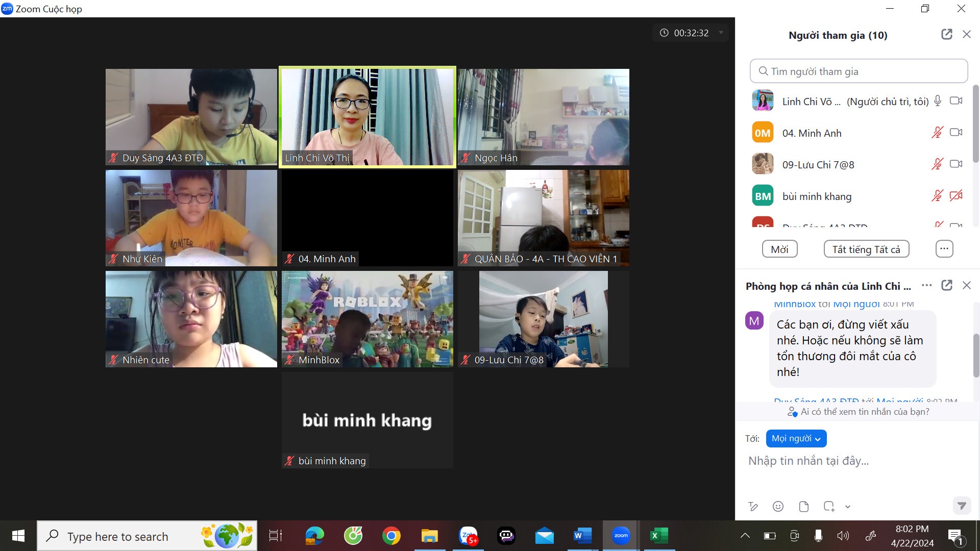Viewport: 980px width, 551px height.
Task: Expand the Mọi người recipient dropdown
Action: click(796, 438)
